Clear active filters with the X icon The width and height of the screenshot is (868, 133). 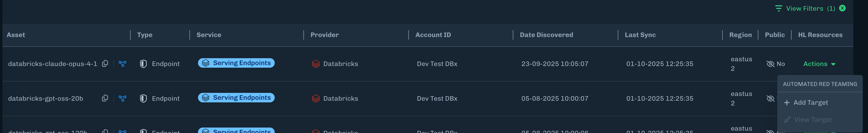[842, 8]
